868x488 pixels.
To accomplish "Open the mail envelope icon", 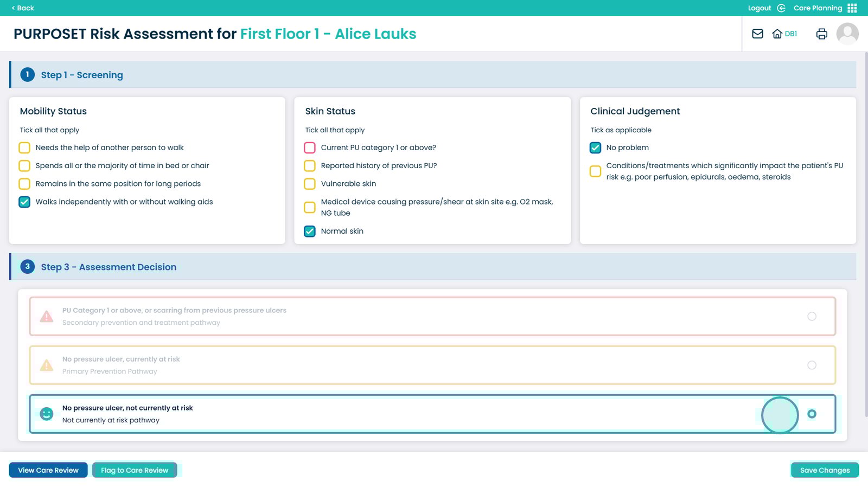I will [x=757, y=34].
